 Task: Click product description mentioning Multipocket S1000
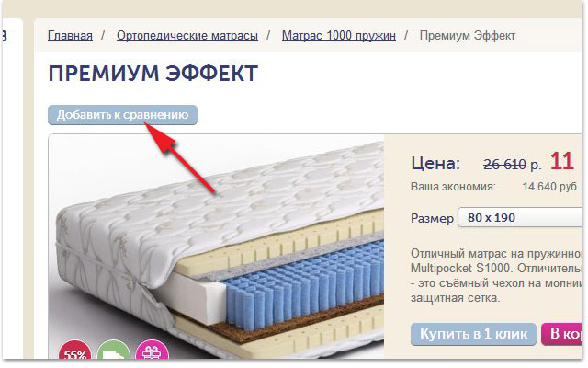(496, 276)
